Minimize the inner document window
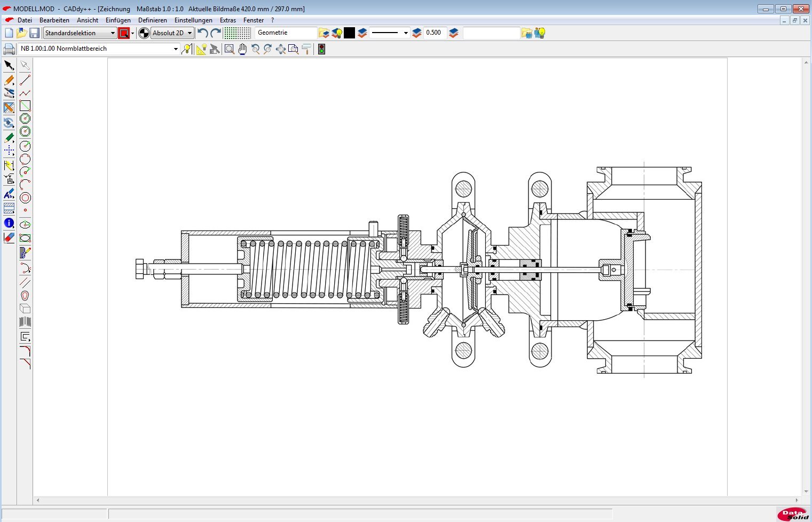The height and width of the screenshot is (522, 812). coord(784,20)
